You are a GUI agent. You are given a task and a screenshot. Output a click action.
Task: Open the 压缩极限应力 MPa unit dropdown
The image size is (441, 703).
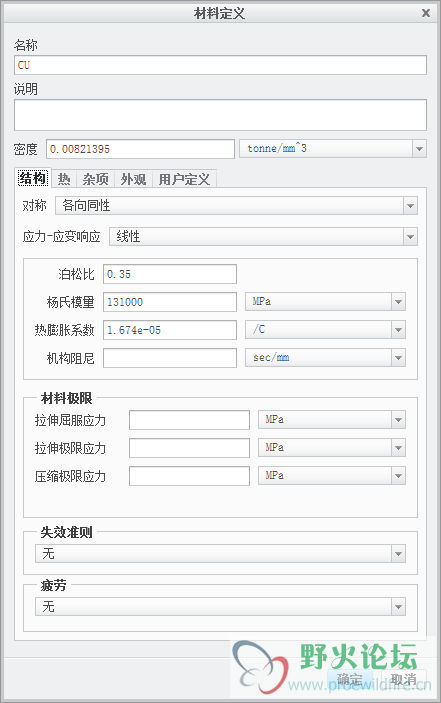tap(332, 476)
